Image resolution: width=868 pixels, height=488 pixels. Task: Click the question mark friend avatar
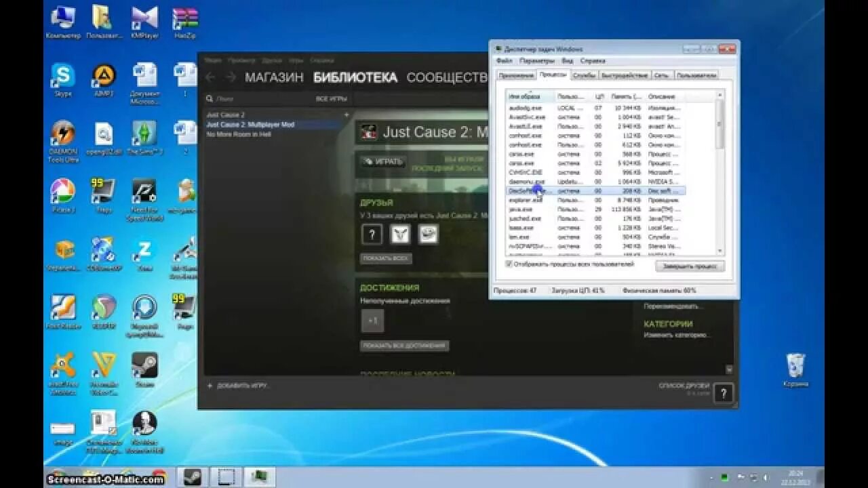point(372,235)
